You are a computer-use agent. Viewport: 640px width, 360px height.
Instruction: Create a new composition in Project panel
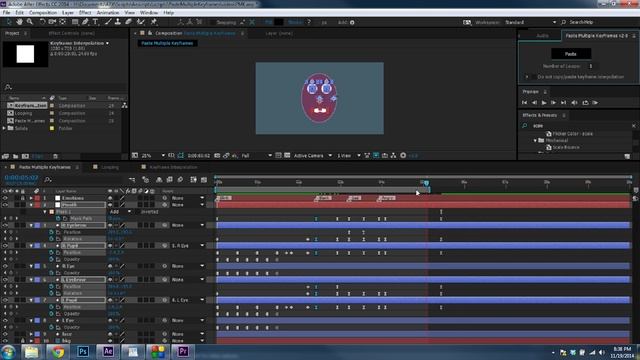[x=25, y=156]
